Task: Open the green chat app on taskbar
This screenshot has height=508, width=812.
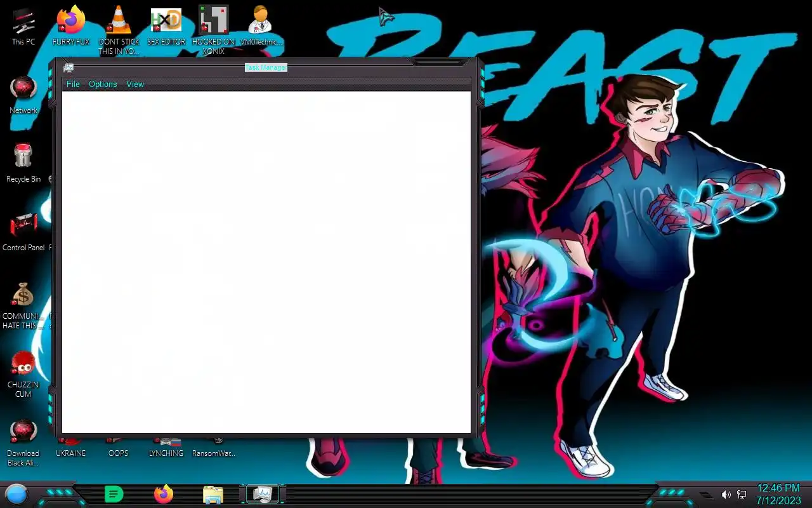Action: 114,494
